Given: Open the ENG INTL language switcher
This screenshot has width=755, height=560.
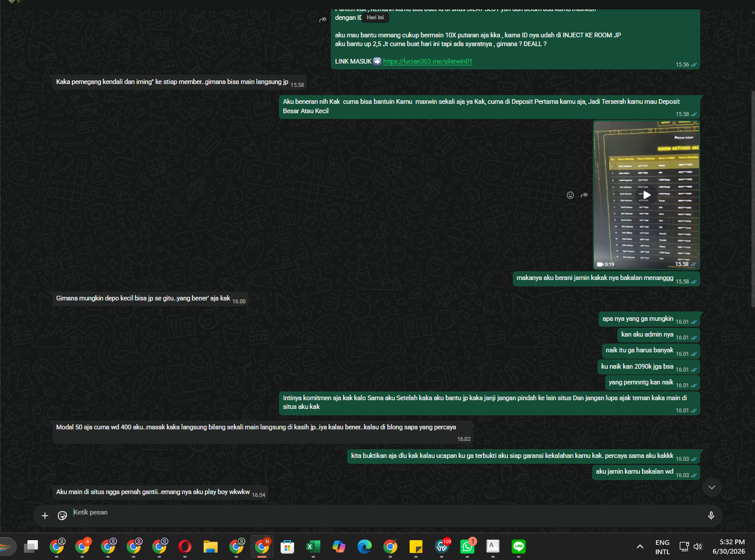Looking at the screenshot, I should (x=662, y=547).
